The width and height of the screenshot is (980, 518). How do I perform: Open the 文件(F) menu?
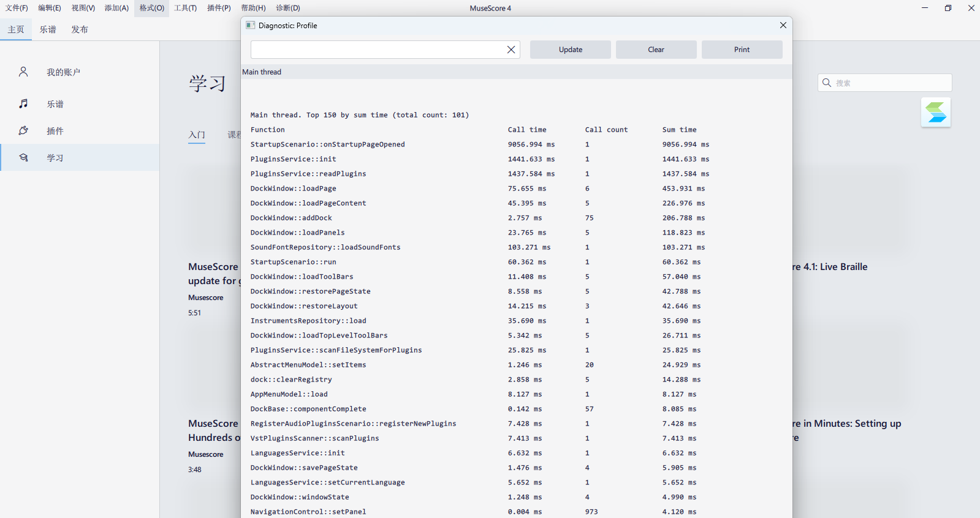pyautogui.click(x=17, y=8)
